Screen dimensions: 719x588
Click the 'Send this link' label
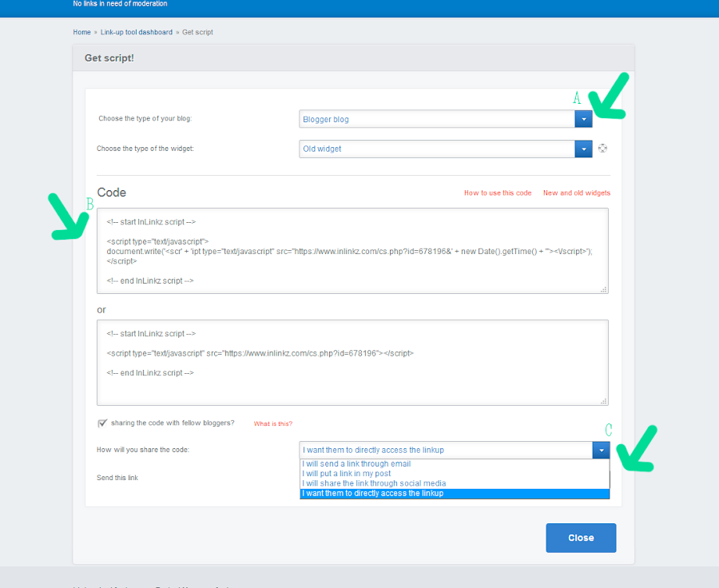coord(117,478)
